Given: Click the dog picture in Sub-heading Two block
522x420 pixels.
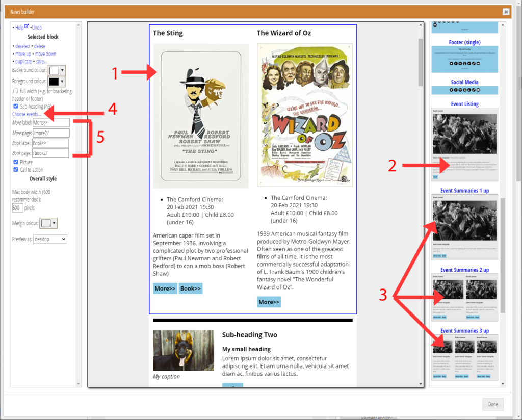Looking at the screenshot, I should 184,351.
